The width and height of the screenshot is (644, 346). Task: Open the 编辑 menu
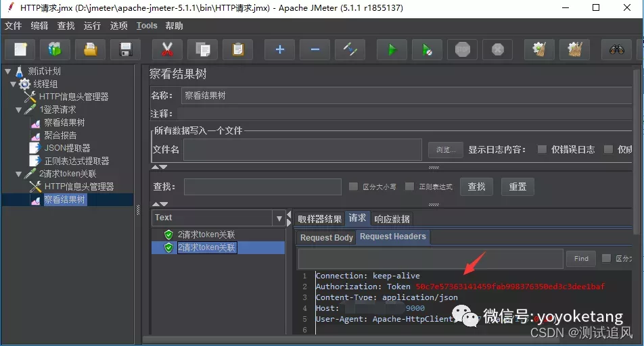point(39,26)
